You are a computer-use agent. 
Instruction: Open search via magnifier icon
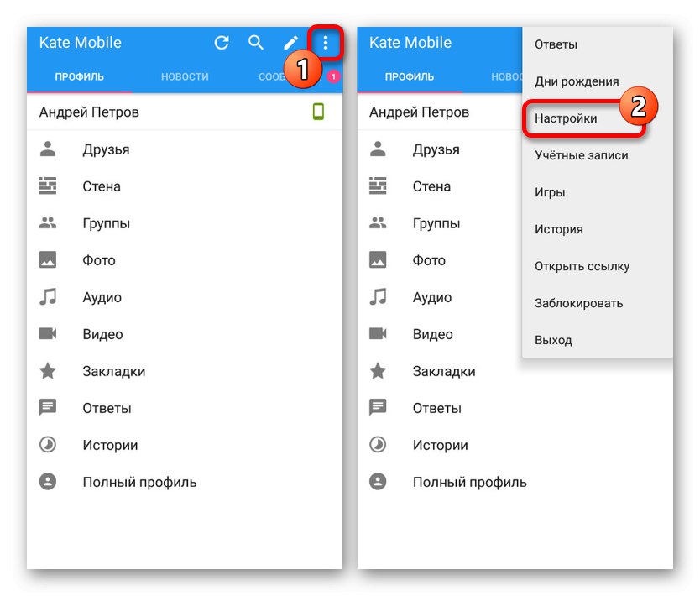256,43
